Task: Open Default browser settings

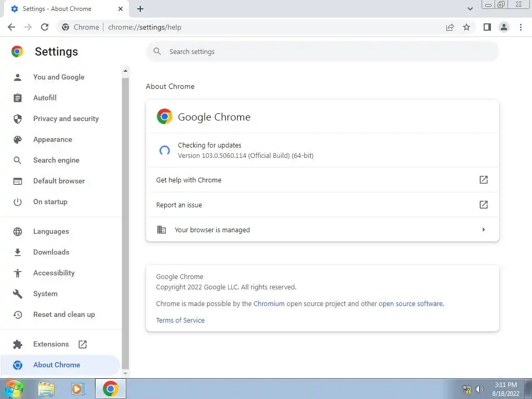Action: tap(59, 181)
